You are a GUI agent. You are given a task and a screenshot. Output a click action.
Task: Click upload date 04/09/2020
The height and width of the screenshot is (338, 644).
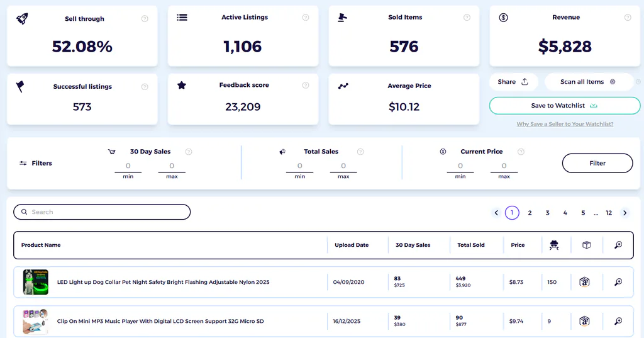[x=348, y=282]
